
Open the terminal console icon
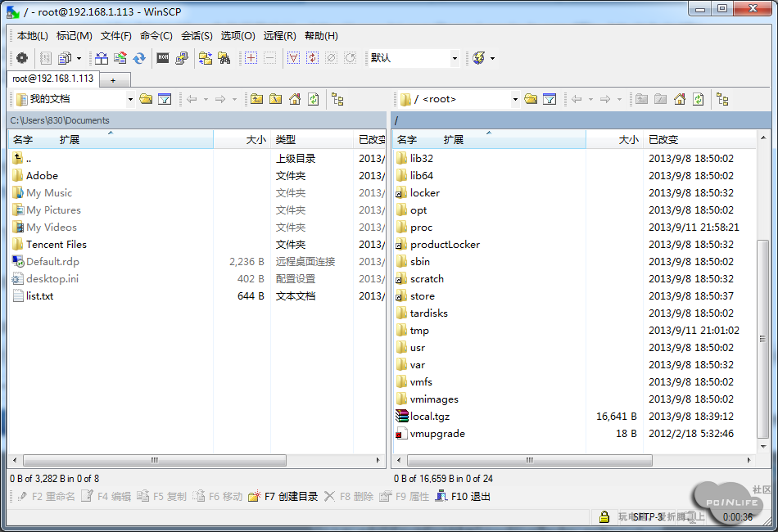click(163, 58)
